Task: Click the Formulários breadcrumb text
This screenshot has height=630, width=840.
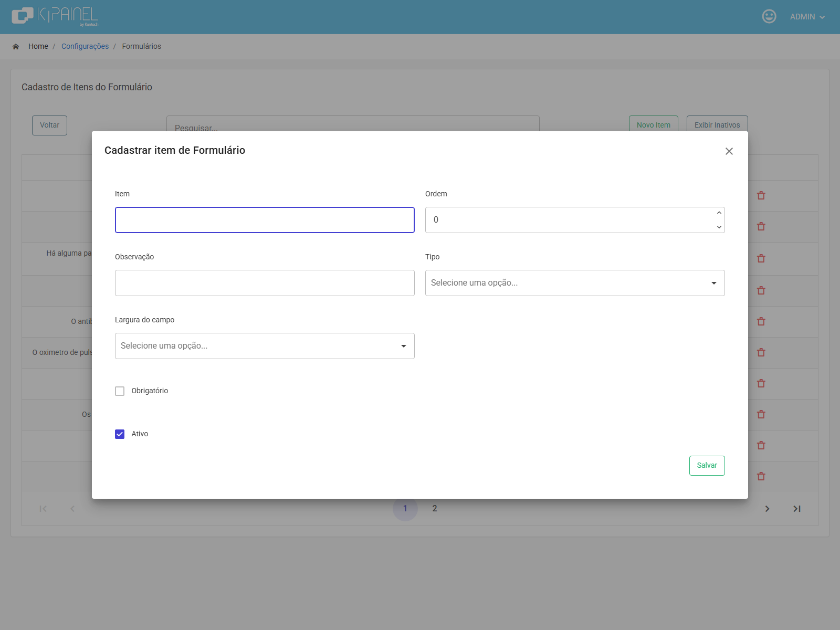Action: pos(142,46)
